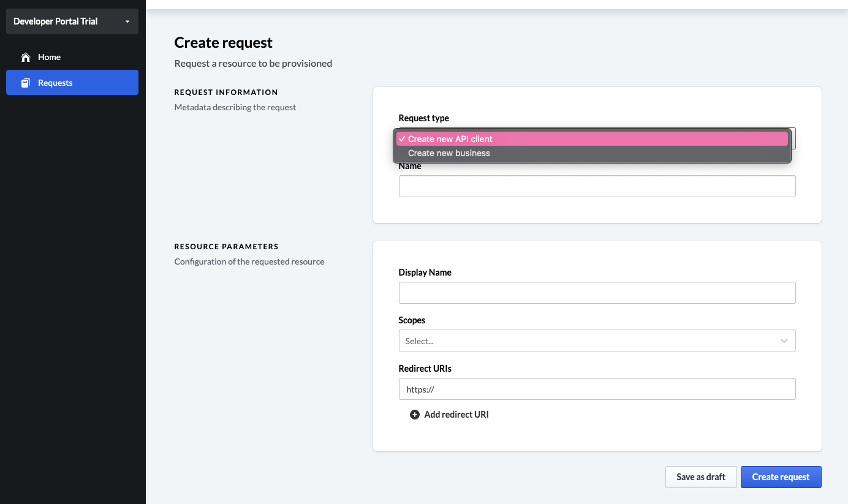The width and height of the screenshot is (848, 504).
Task: Click the Home house icon in sidebar
Action: tap(26, 57)
